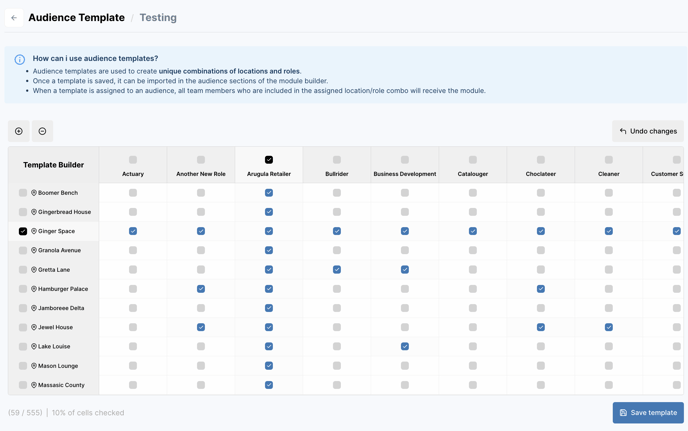This screenshot has width=688, height=431.
Task: Click the back arrow button
Action: [14, 18]
